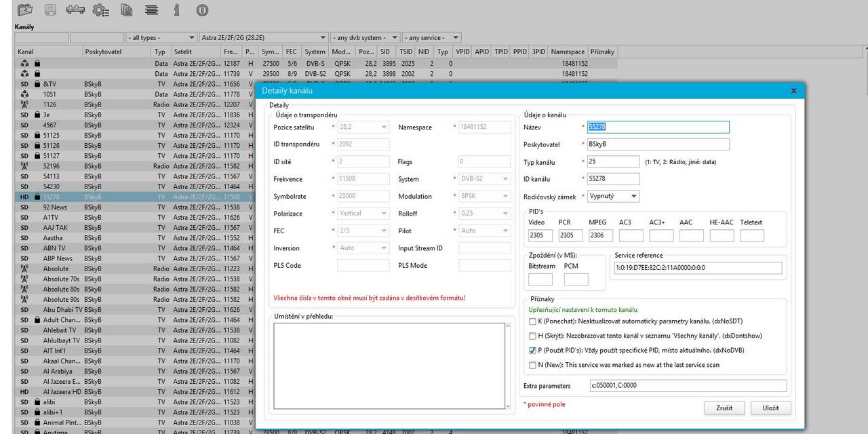This screenshot has width=868, height=434.
Task: Open file using the folder toolbar icon
Action: point(25,10)
